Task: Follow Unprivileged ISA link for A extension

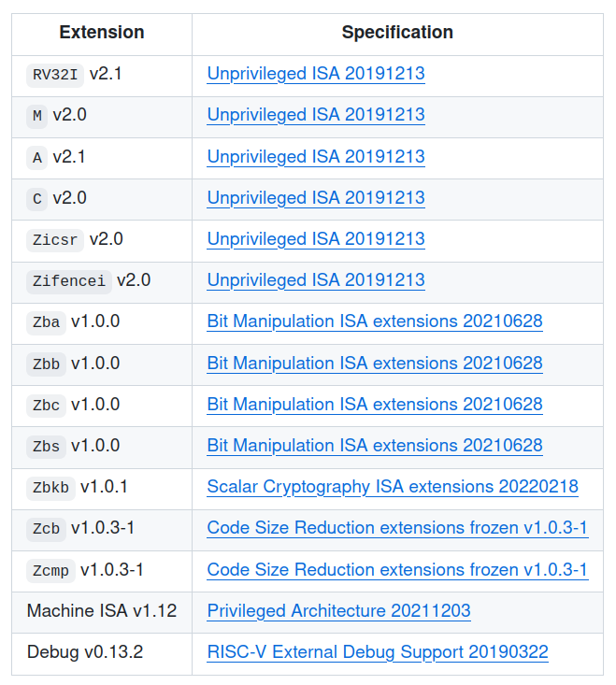Action: pos(316,157)
